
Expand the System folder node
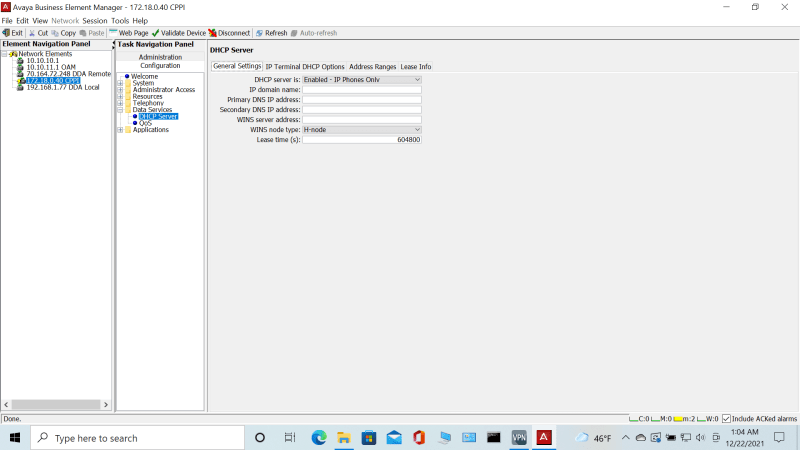(x=121, y=83)
